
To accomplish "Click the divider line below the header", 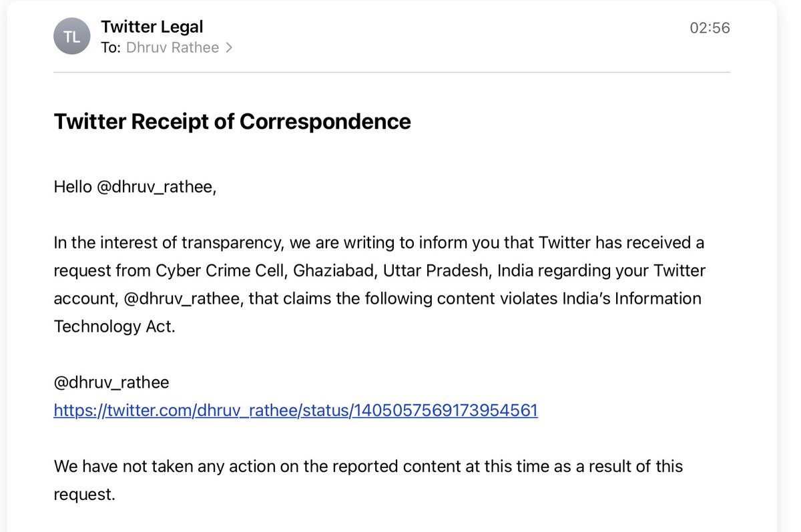I will pos(392,71).
